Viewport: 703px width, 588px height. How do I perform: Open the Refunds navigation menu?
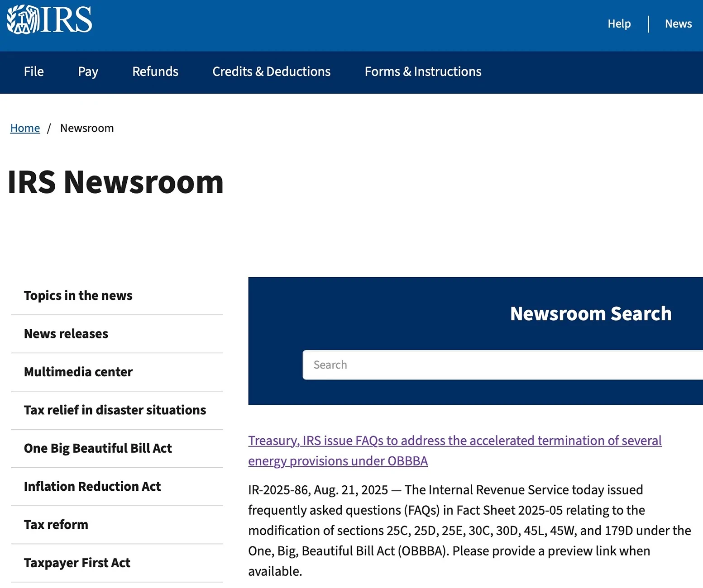155,72
